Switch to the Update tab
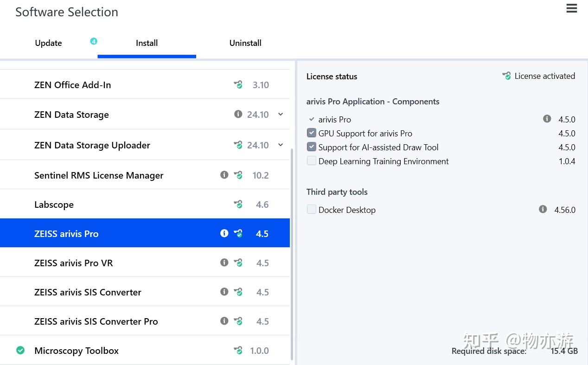The height and width of the screenshot is (365, 588). coord(48,43)
